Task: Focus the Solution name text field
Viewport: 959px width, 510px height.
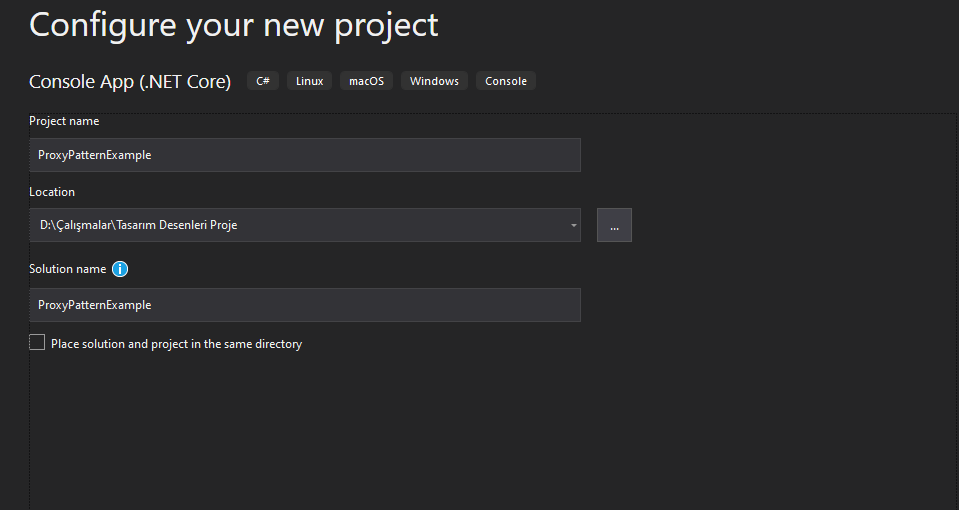Action: click(x=305, y=305)
